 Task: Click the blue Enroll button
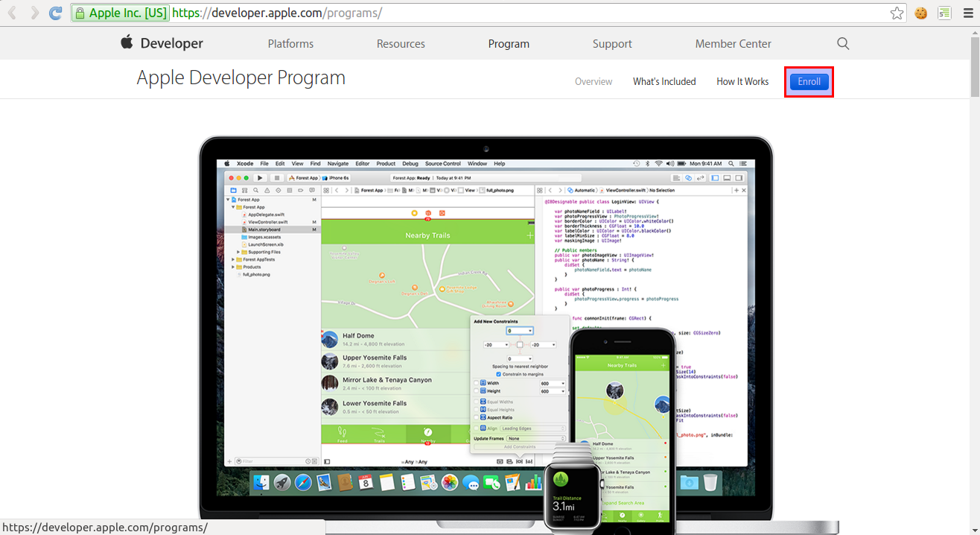(809, 82)
